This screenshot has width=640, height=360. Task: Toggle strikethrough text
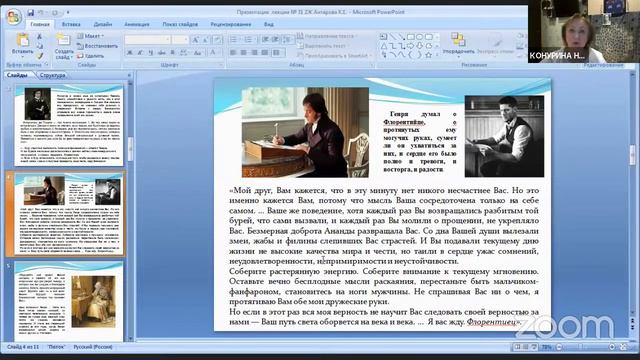(162, 53)
